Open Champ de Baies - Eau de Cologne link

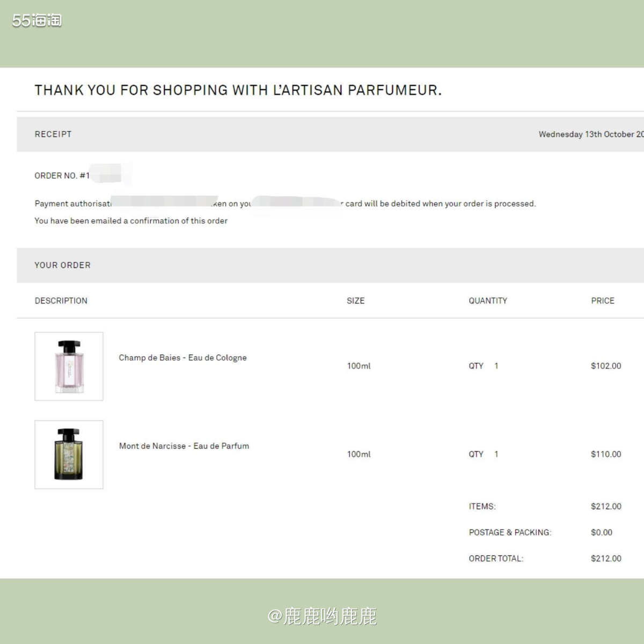click(182, 357)
